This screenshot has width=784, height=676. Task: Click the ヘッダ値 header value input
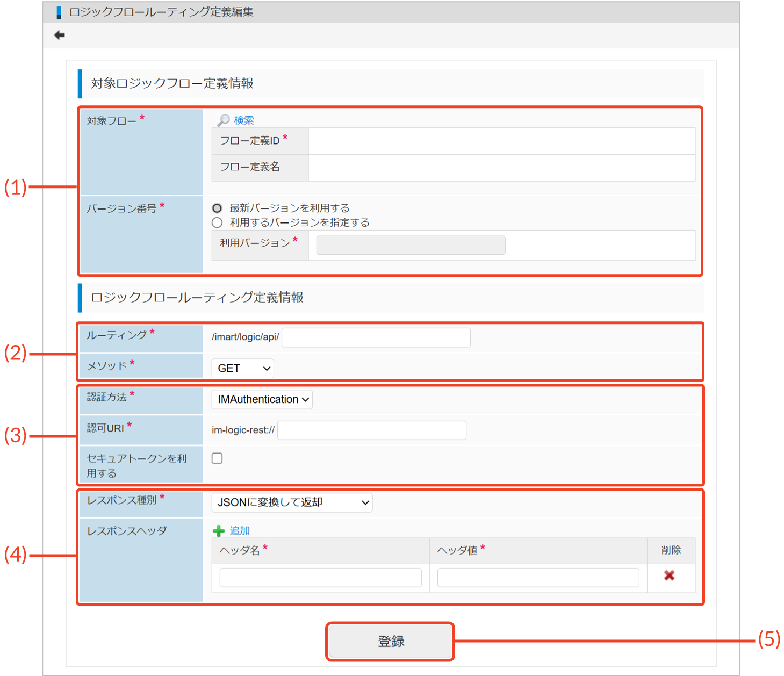point(538,578)
